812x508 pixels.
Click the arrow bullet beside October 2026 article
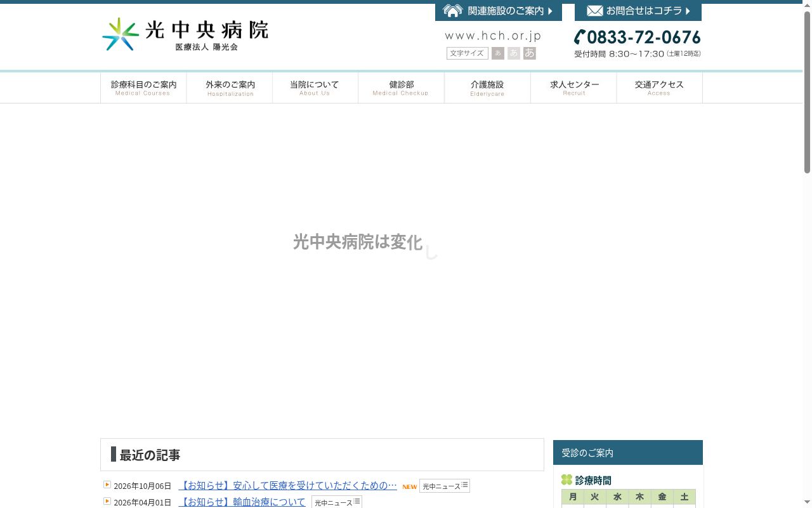(107, 485)
